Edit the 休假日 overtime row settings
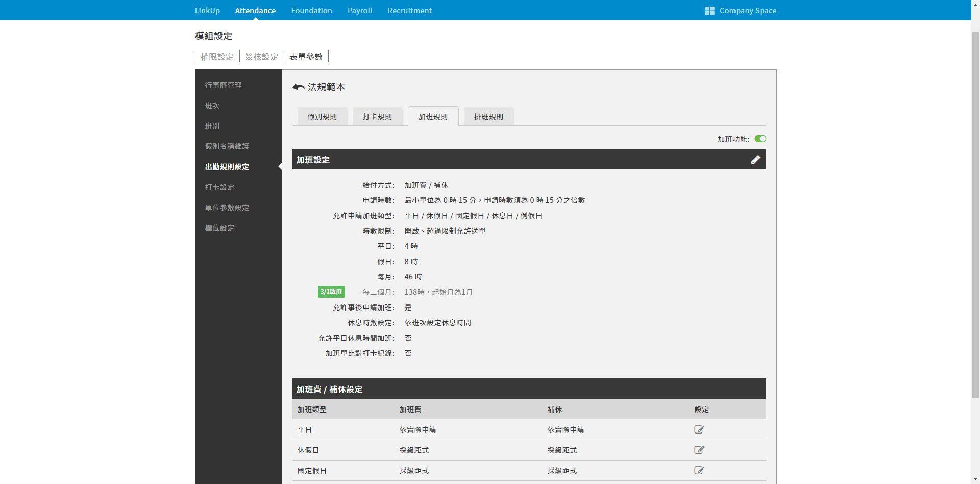The image size is (980, 484). (x=699, y=450)
